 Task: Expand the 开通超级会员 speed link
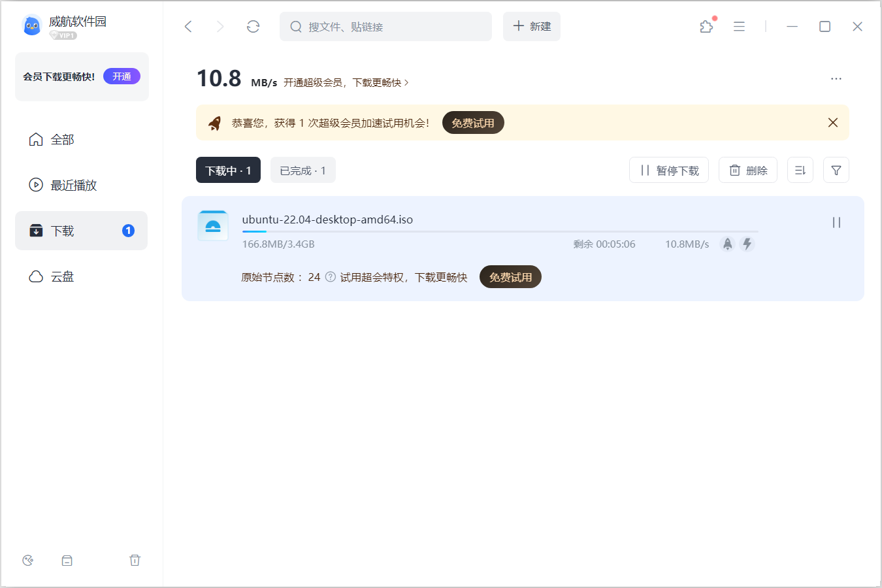pyautogui.click(x=346, y=82)
